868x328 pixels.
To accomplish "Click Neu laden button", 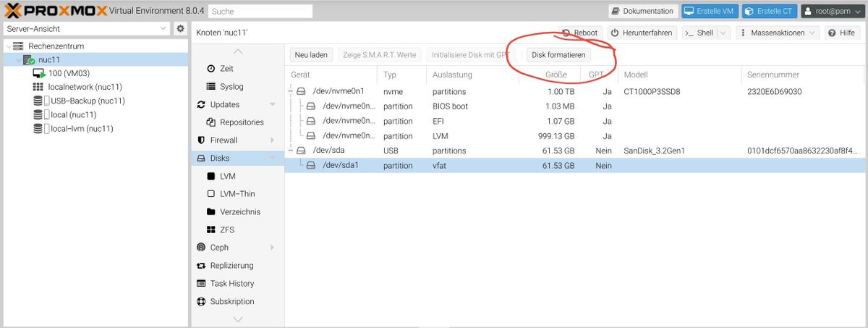I will (x=311, y=54).
